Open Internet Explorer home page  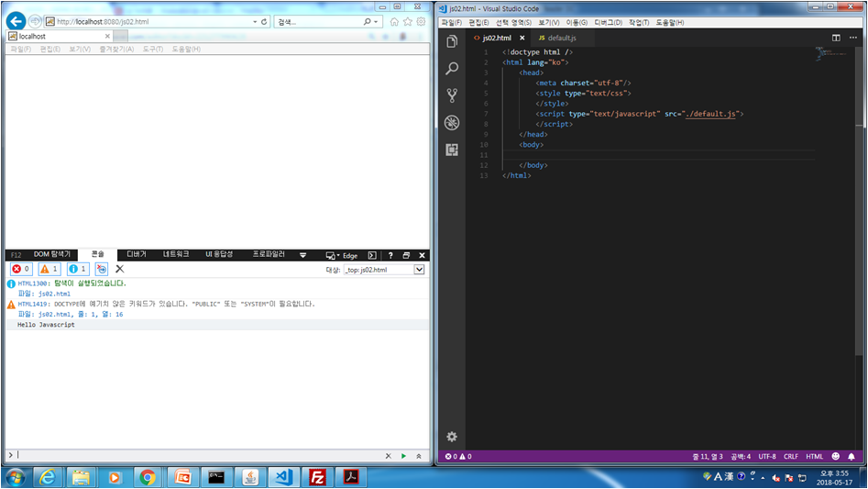(x=394, y=22)
